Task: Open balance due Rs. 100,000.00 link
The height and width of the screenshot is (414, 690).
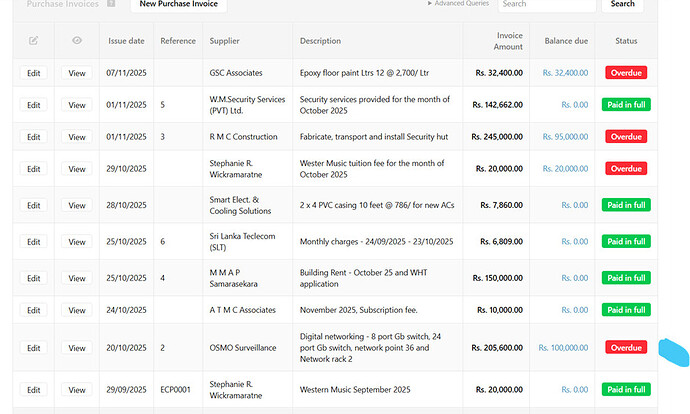Action: pos(563,348)
